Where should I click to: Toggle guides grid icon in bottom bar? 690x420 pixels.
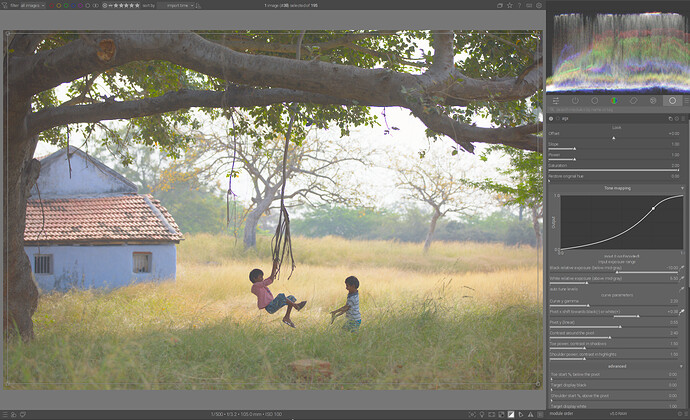pos(540,414)
